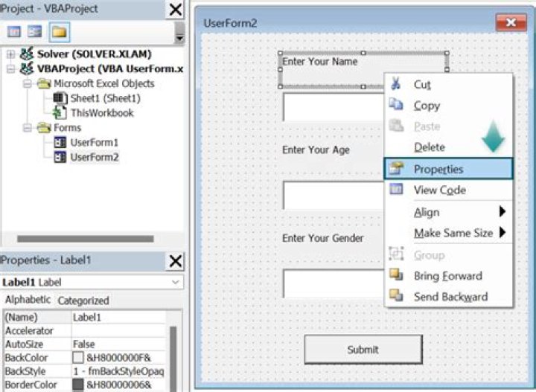Viewport: 536px width, 392px height.
Task: Click the scissors Cut icon
Action: tap(396, 83)
